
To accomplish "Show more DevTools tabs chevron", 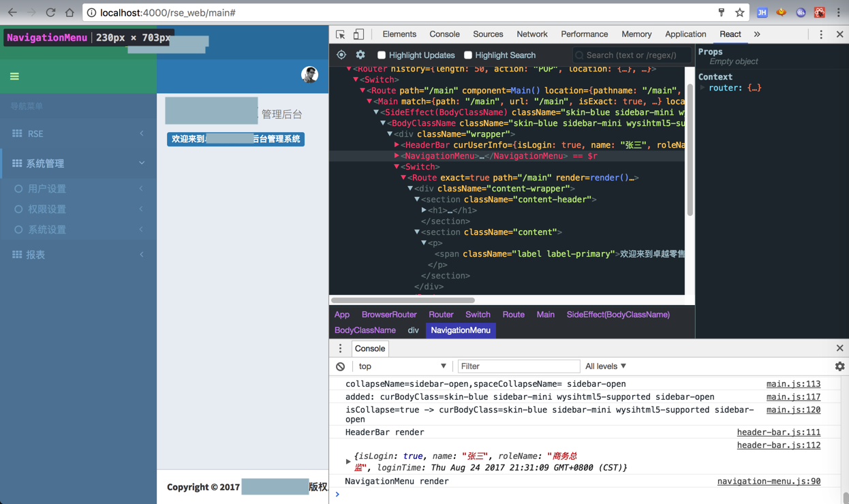I will click(x=757, y=34).
